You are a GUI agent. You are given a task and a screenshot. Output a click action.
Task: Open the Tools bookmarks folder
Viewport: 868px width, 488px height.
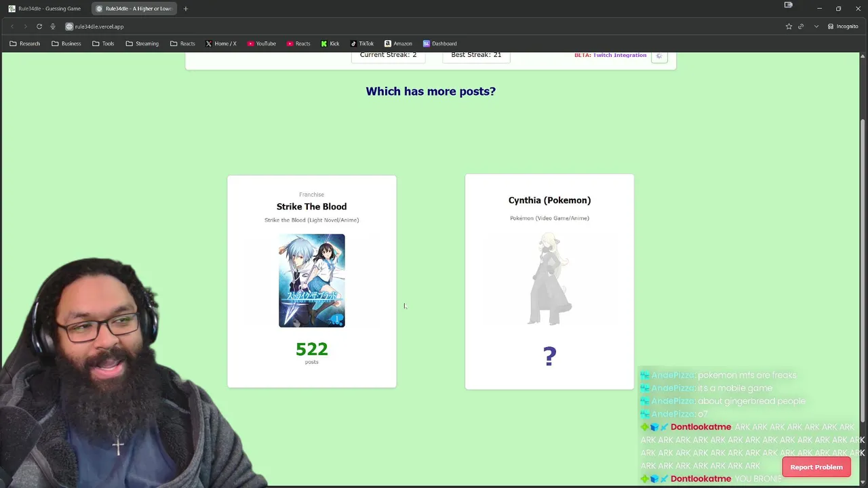point(103,43)
